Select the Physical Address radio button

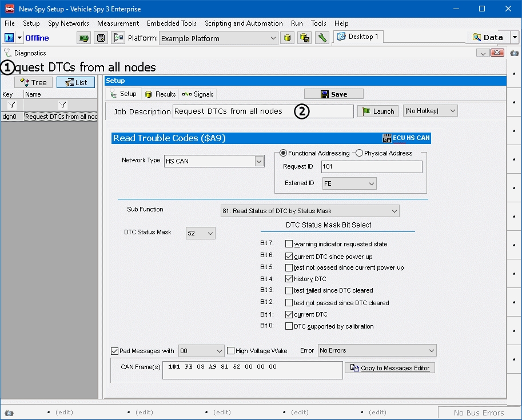pyautogui.click(x=360, y=153)
